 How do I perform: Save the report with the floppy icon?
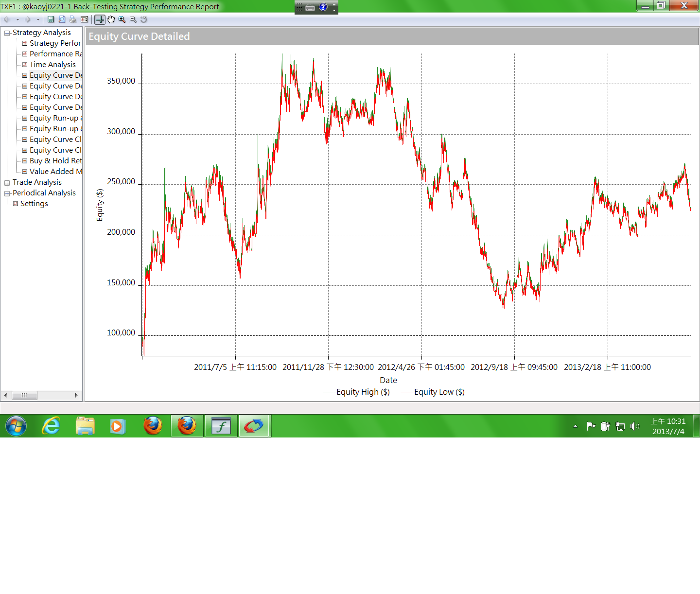click(x=51, y=19)
